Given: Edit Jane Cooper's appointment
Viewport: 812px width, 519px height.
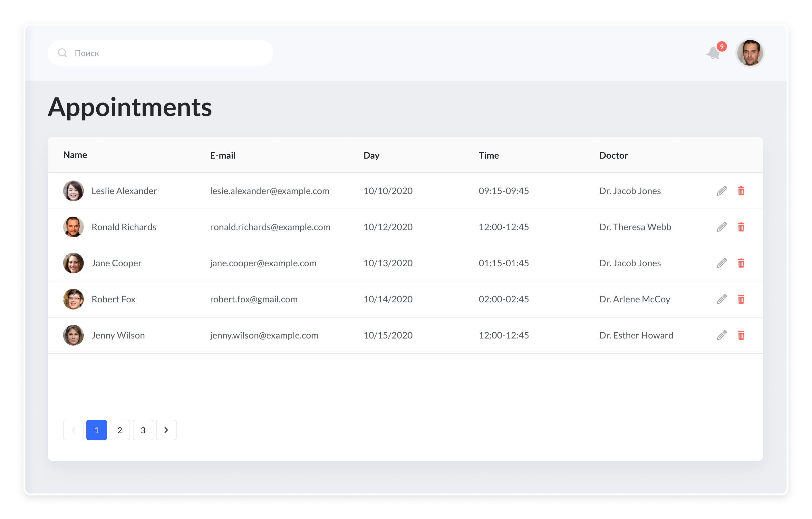Looking at the screenshot, I should click(721, 263).
